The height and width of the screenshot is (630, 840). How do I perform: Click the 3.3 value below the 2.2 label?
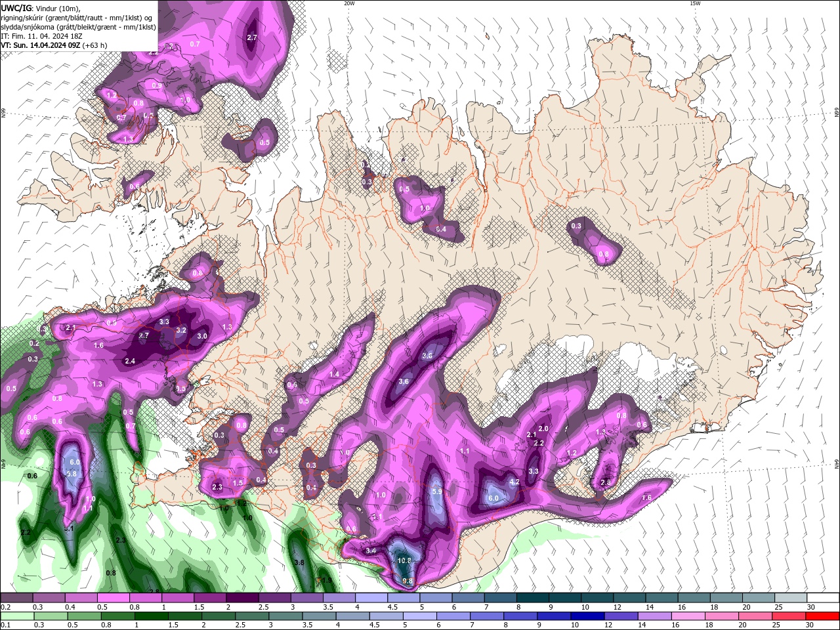coord(534,471)
